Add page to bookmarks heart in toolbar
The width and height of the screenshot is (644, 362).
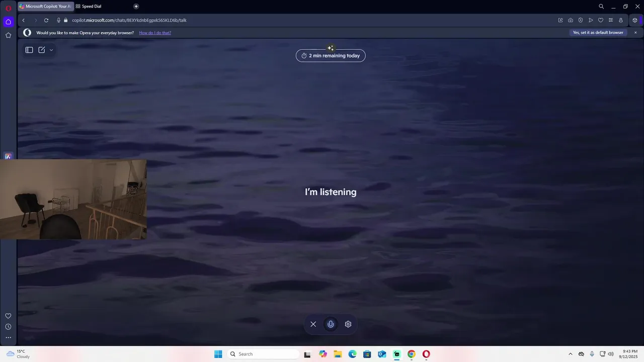[601, 20]
